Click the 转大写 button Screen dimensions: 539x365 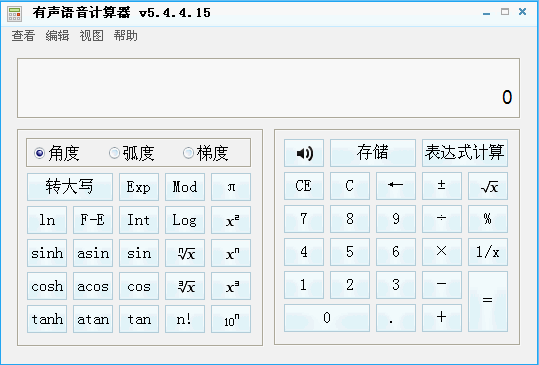point(70,187)
